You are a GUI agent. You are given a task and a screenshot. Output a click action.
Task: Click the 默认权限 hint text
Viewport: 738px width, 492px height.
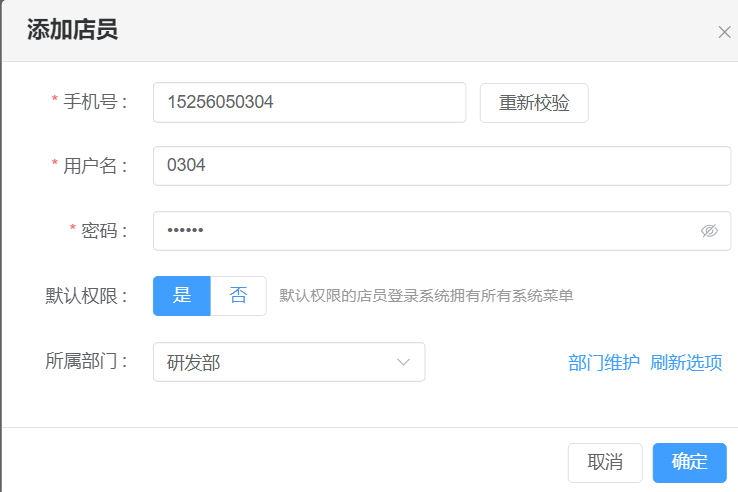(426, 296)
